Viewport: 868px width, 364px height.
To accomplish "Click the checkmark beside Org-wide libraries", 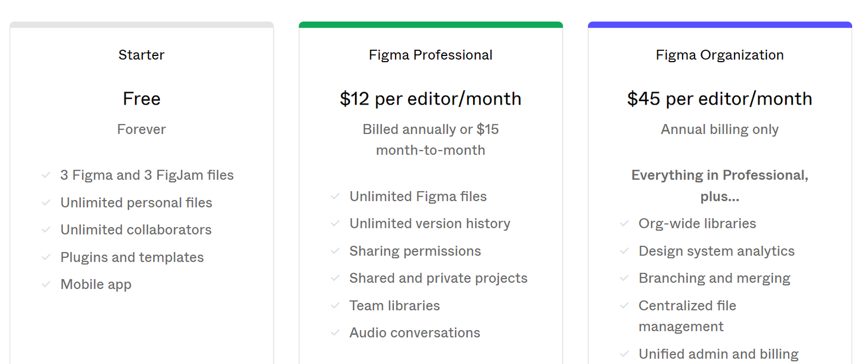I will [x=624, y=224].
